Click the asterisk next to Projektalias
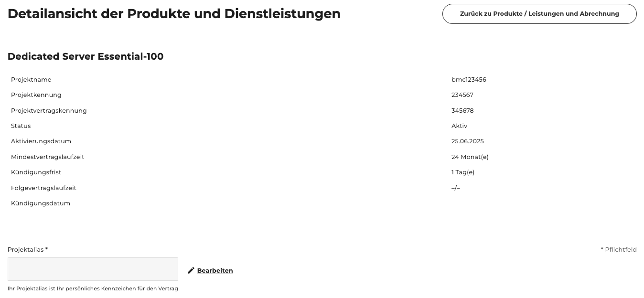The width and height of the screenshot is (644, 298). coord(46,249)
